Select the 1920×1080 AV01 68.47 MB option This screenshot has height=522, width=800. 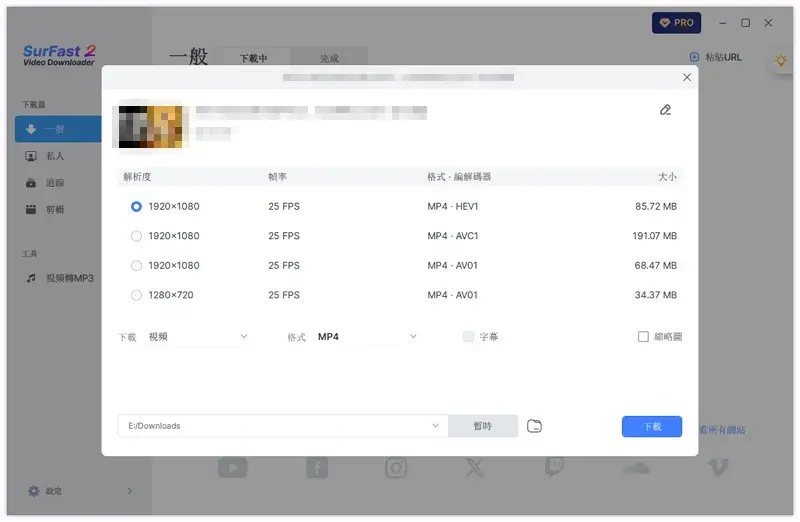[136, 266]
